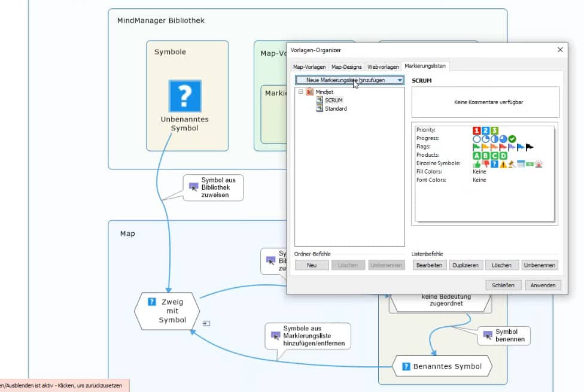Image resolution: width=584 pixels, height=392 pixels.
Task: Open the Neue Markierungsliste hinzufügen dropdown
Action: pyautogui.click(x=400, y=80)
